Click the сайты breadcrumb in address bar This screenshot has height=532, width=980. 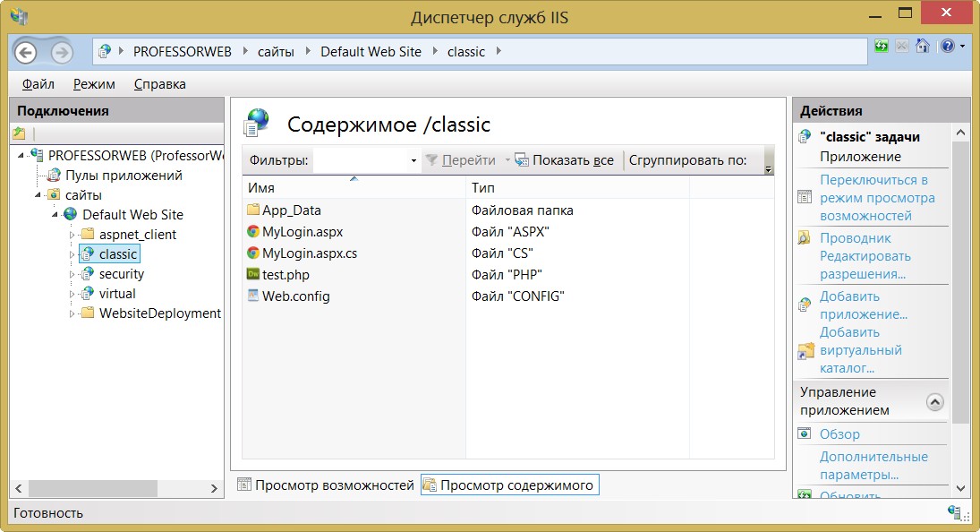[x=276, y=52]
